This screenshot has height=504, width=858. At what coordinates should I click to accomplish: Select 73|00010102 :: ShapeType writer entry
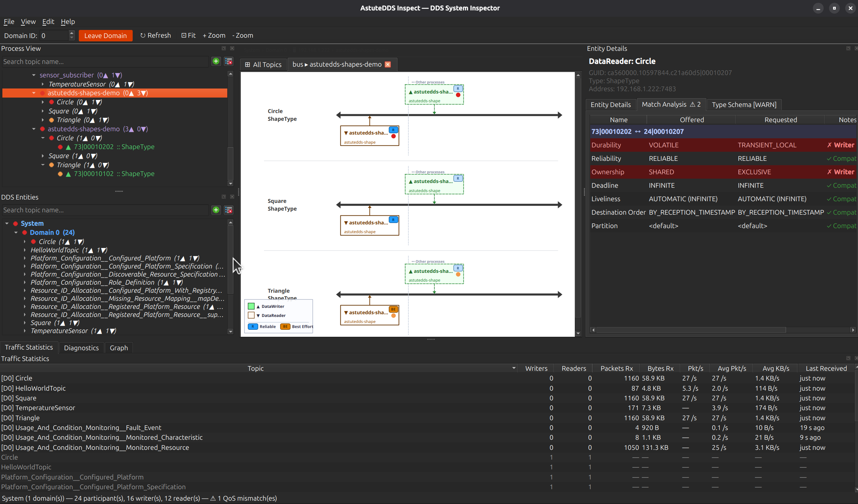tap(114, 174)
